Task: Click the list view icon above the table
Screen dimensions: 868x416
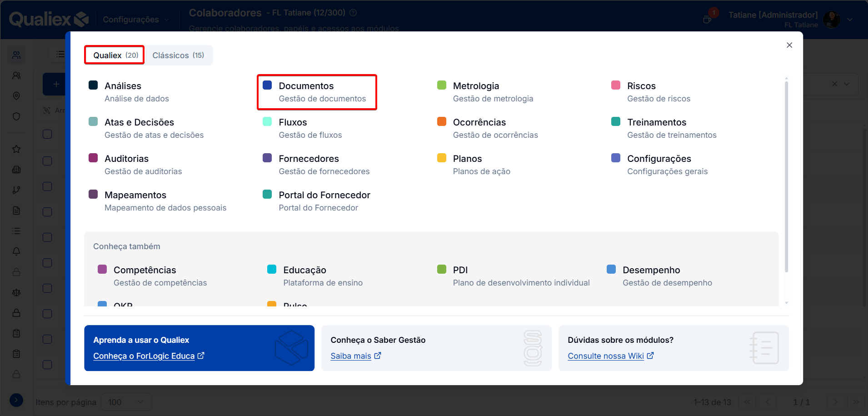Action: point(60,55)
